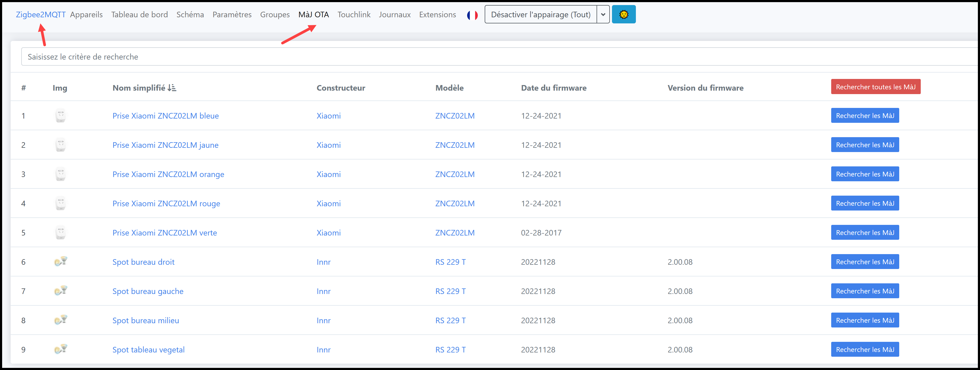Open Spot tableau vegetal device link
980x370 pixels.
point(148,350)
